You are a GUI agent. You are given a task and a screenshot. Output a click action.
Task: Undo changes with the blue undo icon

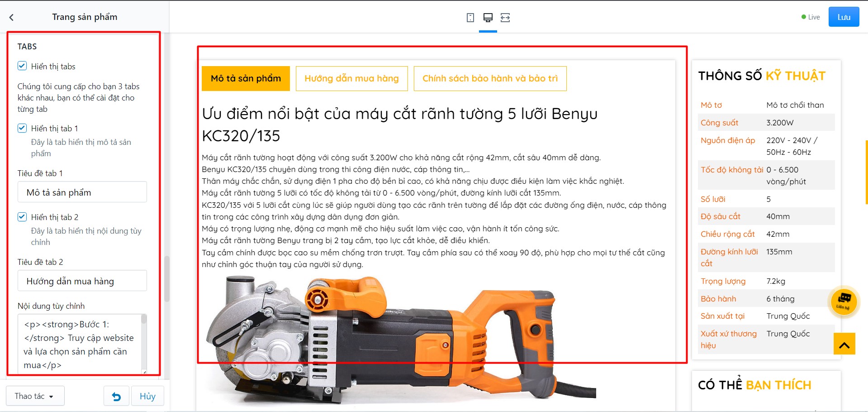(117, 396)
